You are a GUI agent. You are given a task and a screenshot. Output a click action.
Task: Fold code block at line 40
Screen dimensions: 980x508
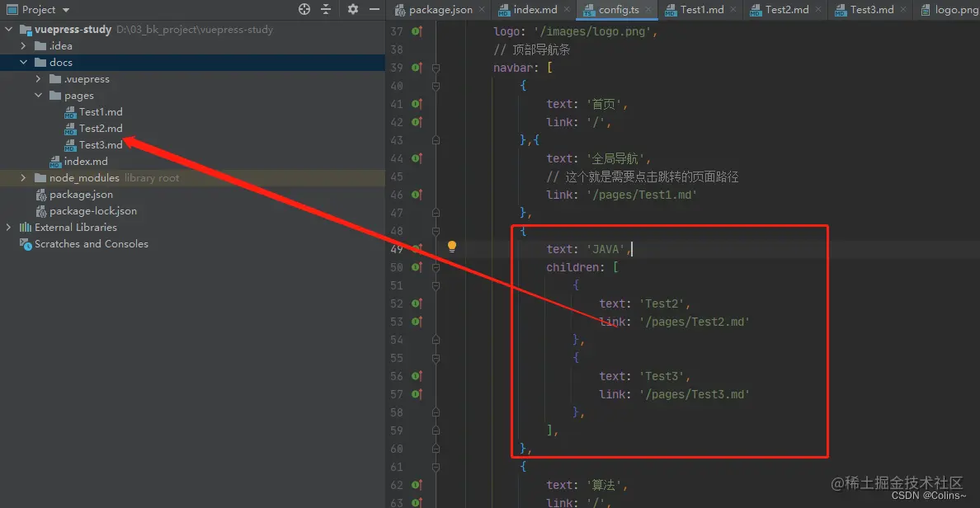click(436, 86)
